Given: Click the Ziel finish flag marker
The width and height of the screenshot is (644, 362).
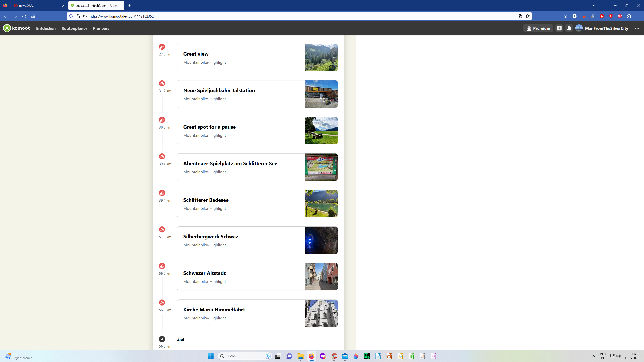Looking at the screenshot, I should tap(162, 339).
